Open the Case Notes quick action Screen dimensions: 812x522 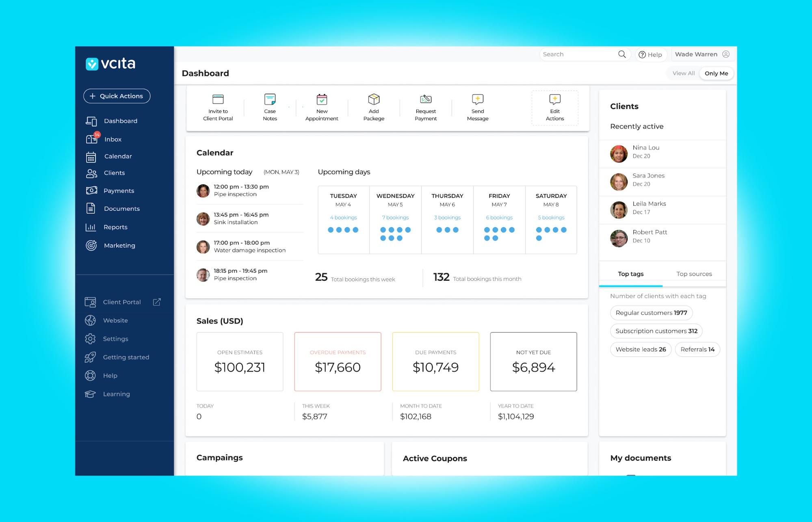[x=270, y=107]
